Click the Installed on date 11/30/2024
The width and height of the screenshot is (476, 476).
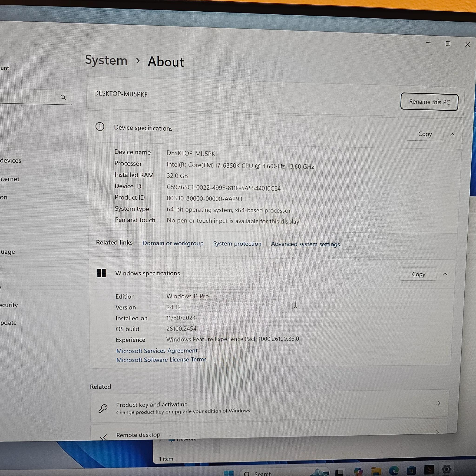tap(181, 318)
